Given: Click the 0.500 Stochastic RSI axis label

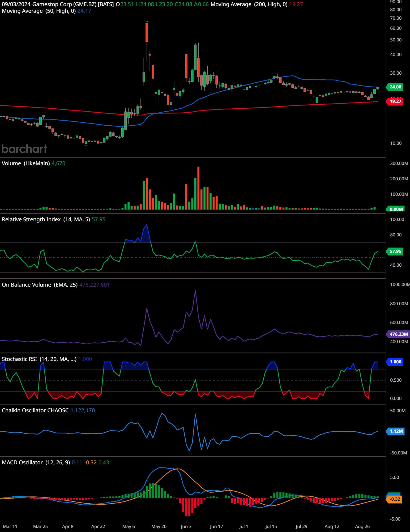Looking at the screenshot, I should [x=396, y=380].
